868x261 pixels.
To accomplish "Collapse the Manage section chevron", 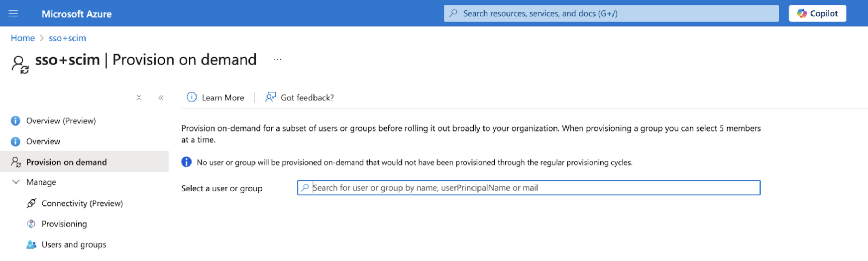I will point(16,182).
